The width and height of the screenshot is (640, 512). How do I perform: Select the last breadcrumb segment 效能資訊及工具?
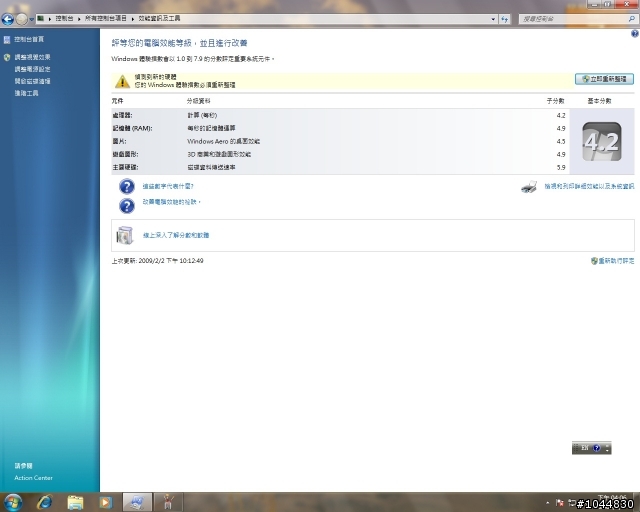[159, 18]
